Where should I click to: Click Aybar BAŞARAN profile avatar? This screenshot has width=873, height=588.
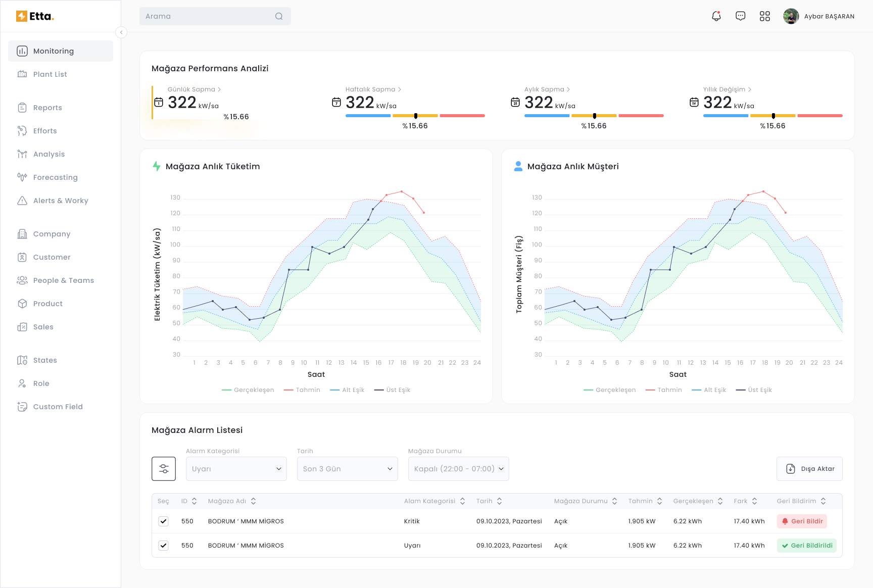coord(791,16)
